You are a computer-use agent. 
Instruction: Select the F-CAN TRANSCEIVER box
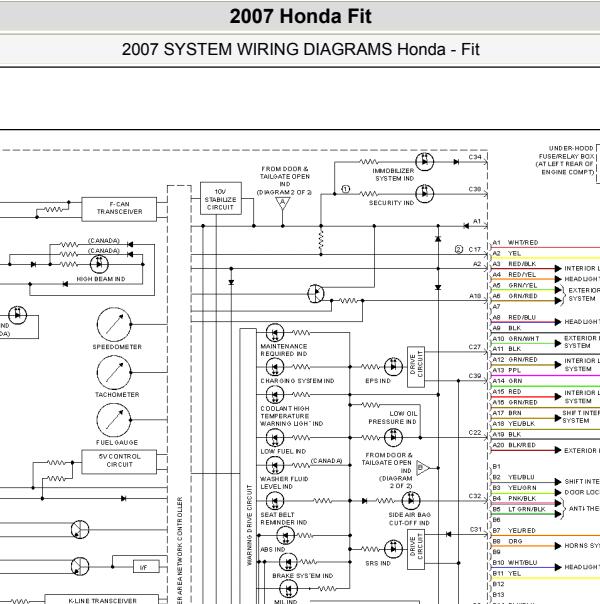(x=119, y=209)
